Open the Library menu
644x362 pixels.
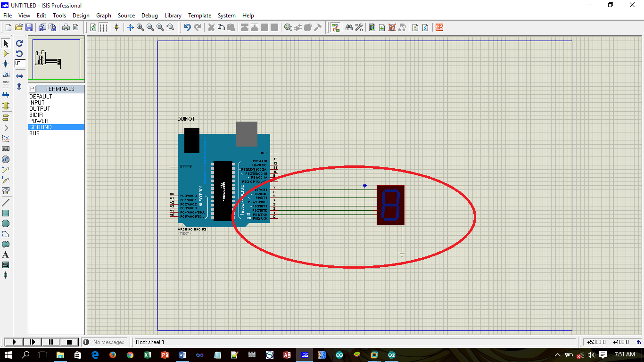tap(173, 16)
